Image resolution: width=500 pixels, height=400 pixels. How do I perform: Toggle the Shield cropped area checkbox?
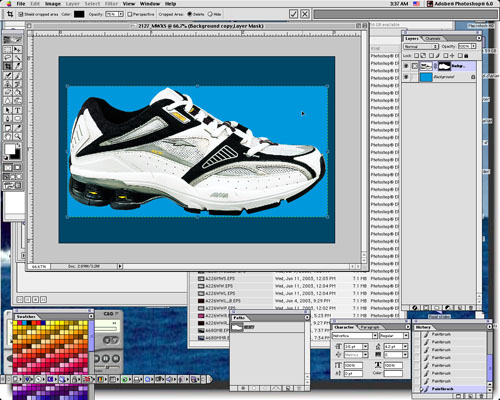click(x=21, y=14)
